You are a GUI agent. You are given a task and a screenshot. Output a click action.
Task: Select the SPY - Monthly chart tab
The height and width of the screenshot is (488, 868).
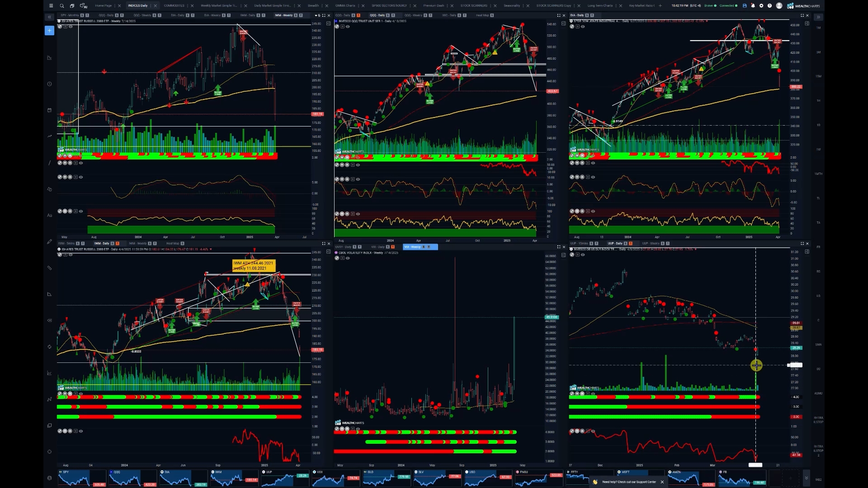click(70, 15)
